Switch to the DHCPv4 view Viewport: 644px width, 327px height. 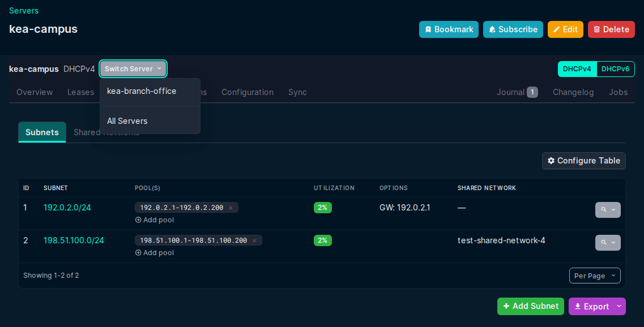click(577, 69)
